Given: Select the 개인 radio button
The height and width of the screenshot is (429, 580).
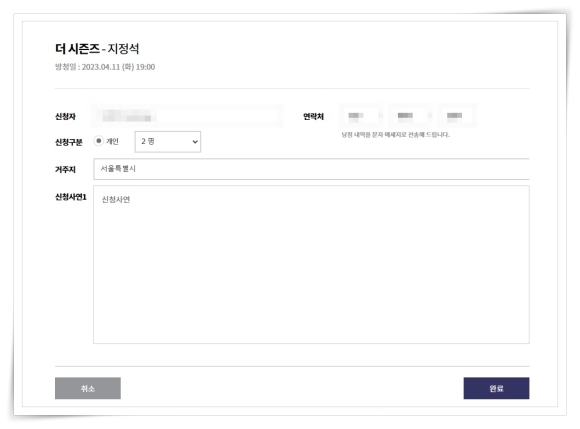Looking at the screenshot, I should tap(98, 141).
